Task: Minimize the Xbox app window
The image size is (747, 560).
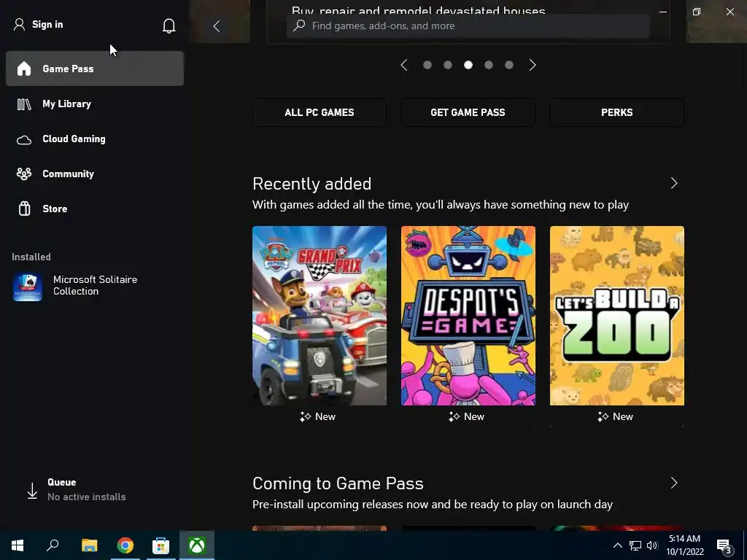Action: click(662, 12)
